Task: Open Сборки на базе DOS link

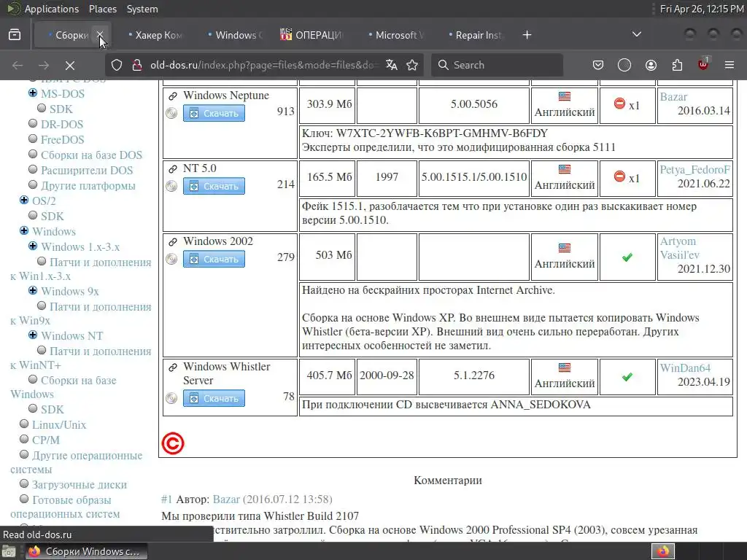Action: [x=91, y=155]
